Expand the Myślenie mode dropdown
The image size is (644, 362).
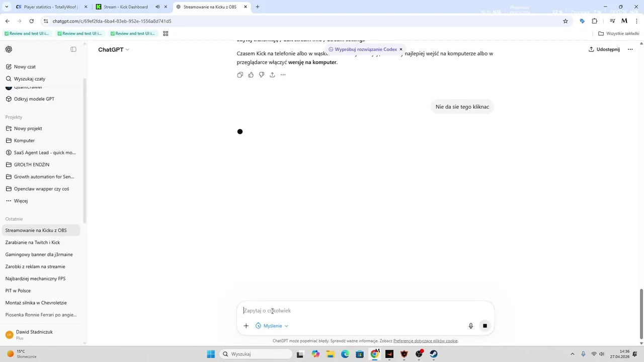[272, 326]
